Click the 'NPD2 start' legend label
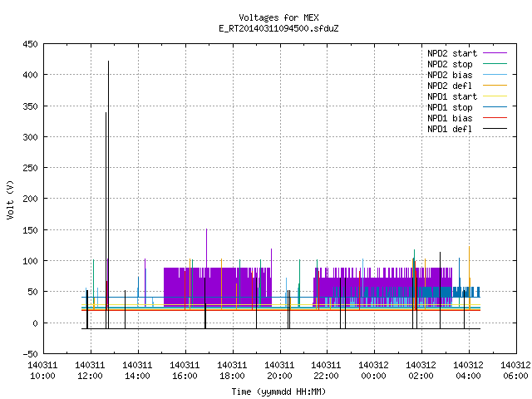Viewport: 532px width, 399px height. click(x=452, y=53)
